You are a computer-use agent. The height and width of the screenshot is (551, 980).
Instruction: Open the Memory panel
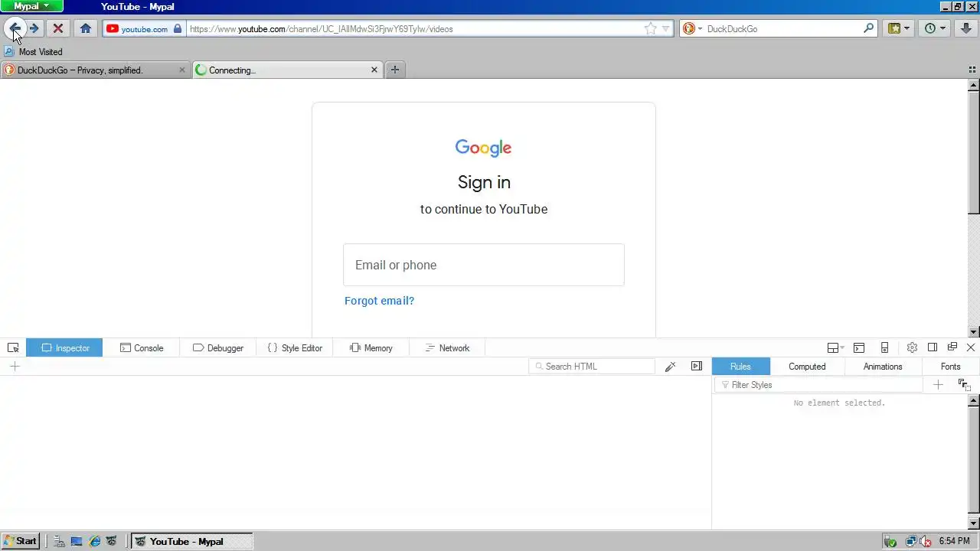click(x=371, y=347)
